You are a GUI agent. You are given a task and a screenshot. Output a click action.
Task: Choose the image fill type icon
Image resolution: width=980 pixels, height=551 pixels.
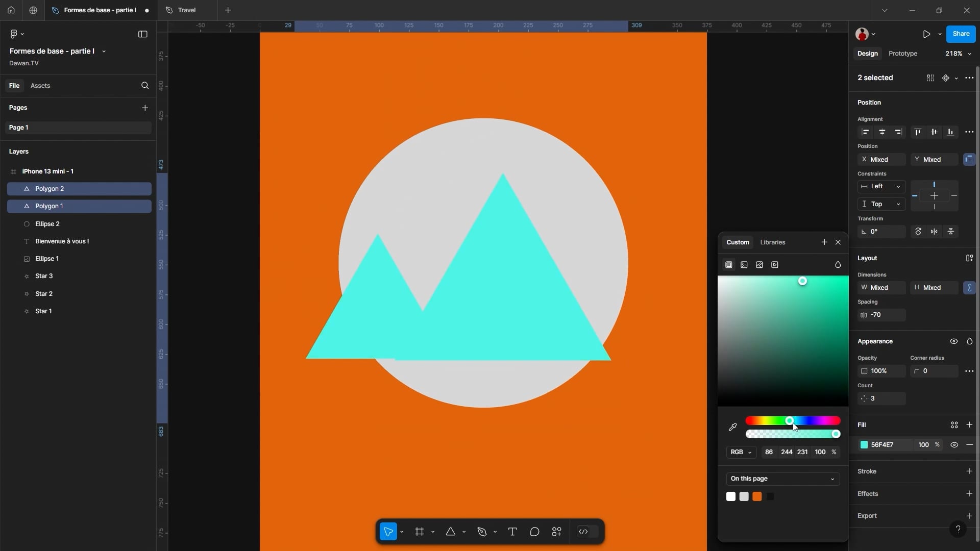click(x=759, y=265)
